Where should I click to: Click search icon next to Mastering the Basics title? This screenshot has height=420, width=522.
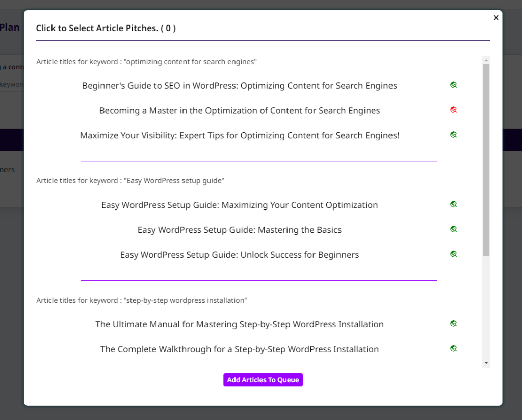(x=453, y=229)
